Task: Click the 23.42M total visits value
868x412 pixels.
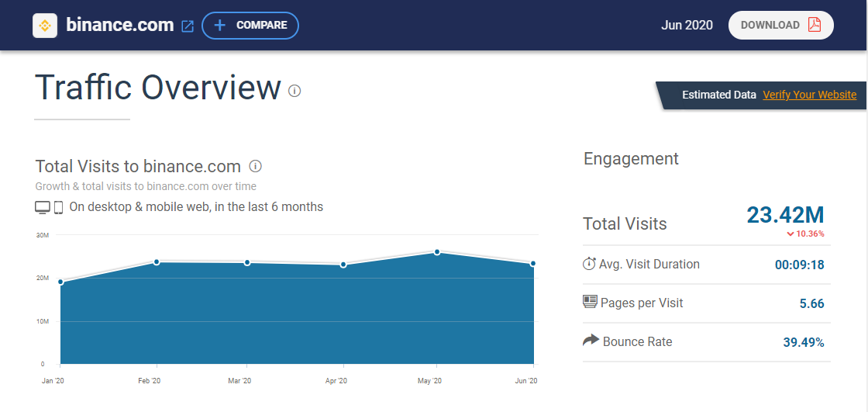Action: (x=785, y=215)
